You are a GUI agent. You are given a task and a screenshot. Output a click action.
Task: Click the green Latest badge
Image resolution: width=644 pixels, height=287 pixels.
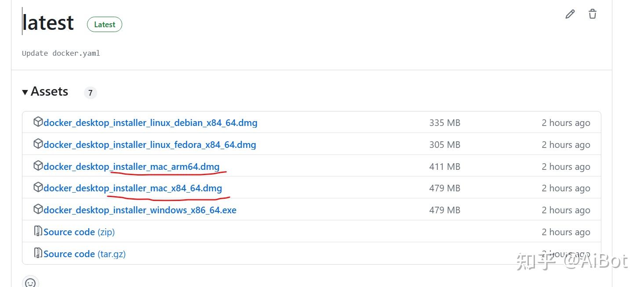105,25
